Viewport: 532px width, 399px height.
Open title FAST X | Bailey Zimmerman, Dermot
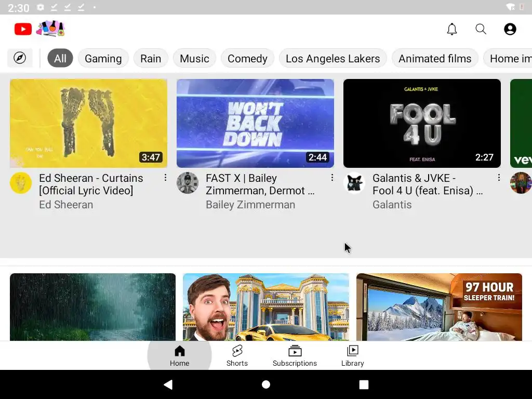[x=260, y=184]
